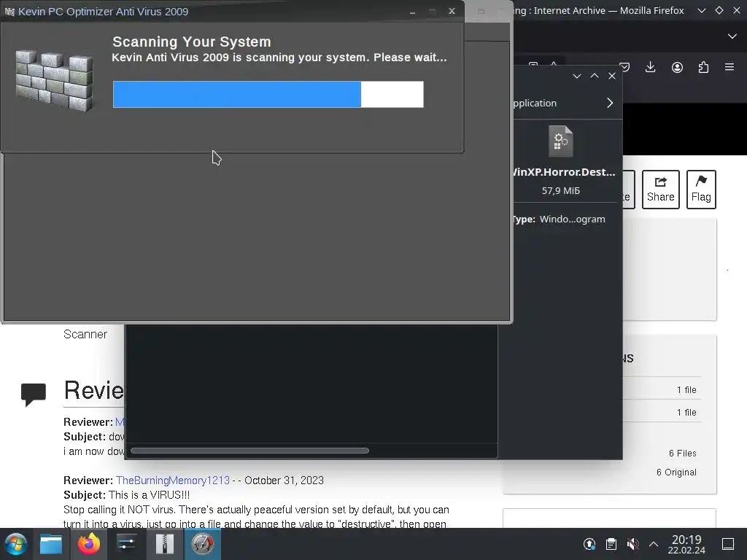747x560 pixels.
Task: Click the Type: Windo...ogram text
Action: point(558,219)
